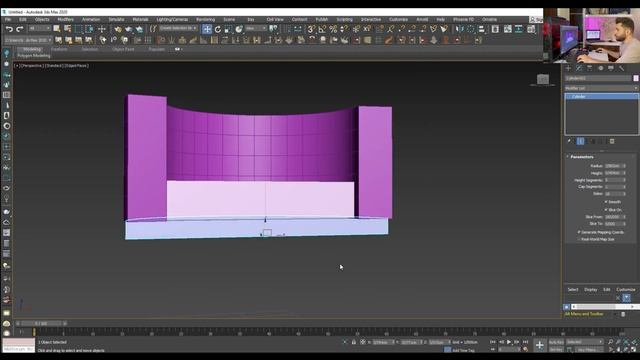
Task: Click the Go to Start button
Action: click(x=493, y=342)
